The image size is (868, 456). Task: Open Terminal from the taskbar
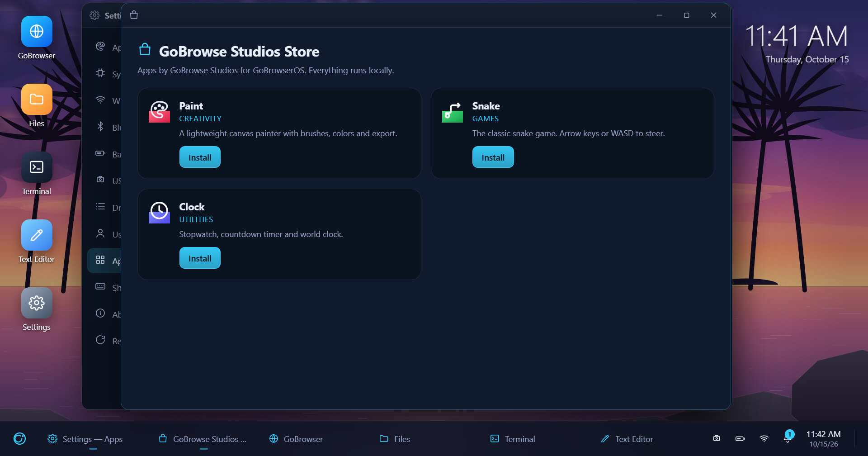coord(536,439)
